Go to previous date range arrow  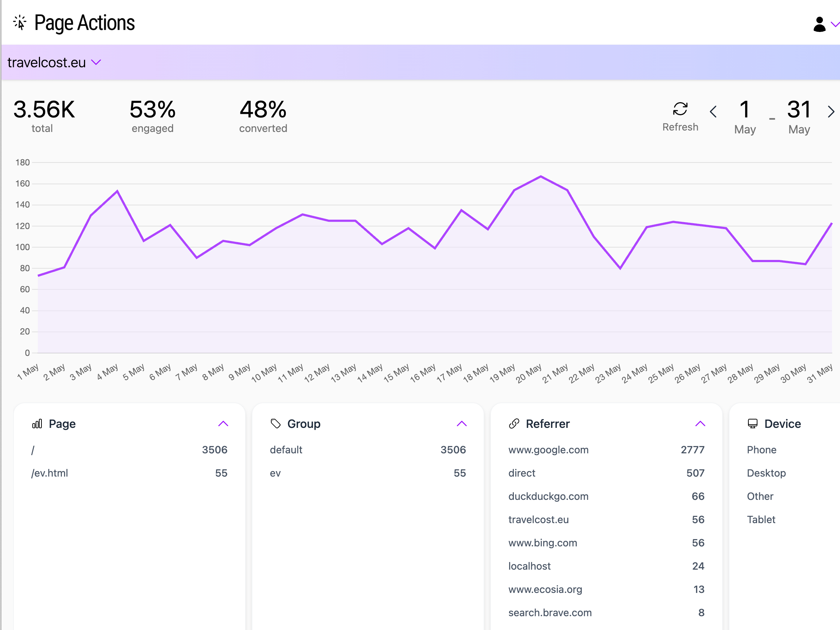coord(713,112)
